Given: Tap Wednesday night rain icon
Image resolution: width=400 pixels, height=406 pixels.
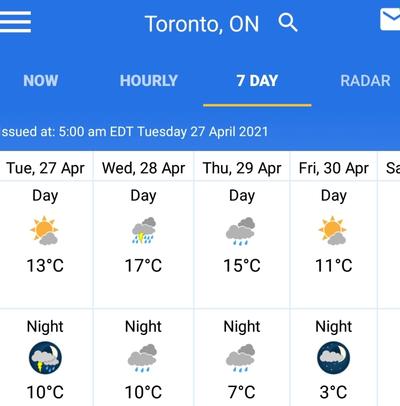Looking at the screenshot, I should [142, 358].
